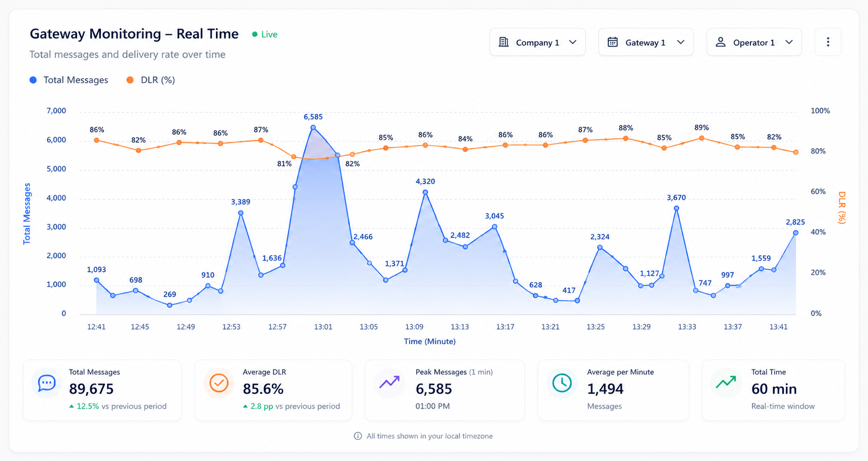Click the 417 value label on the chart
Screen dimensions: 868x461
tap(569, 290)
